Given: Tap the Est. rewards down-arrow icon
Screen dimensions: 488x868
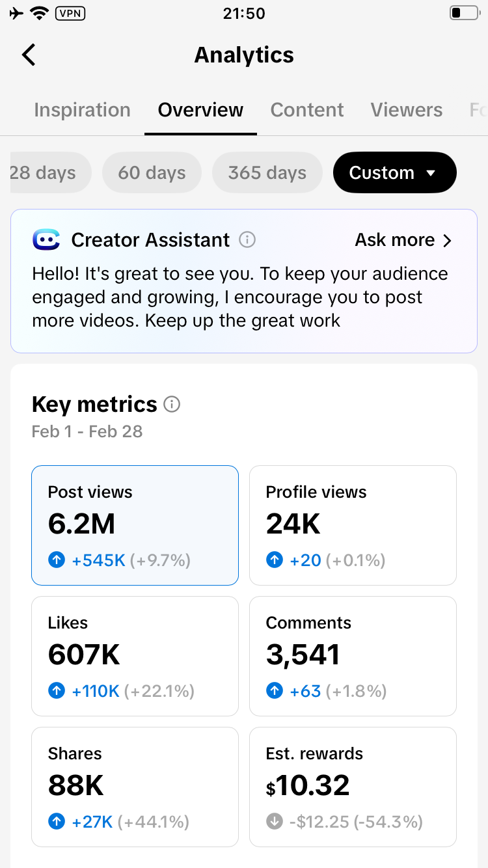Looking at the screenshot, I should (x=275, y=822).
